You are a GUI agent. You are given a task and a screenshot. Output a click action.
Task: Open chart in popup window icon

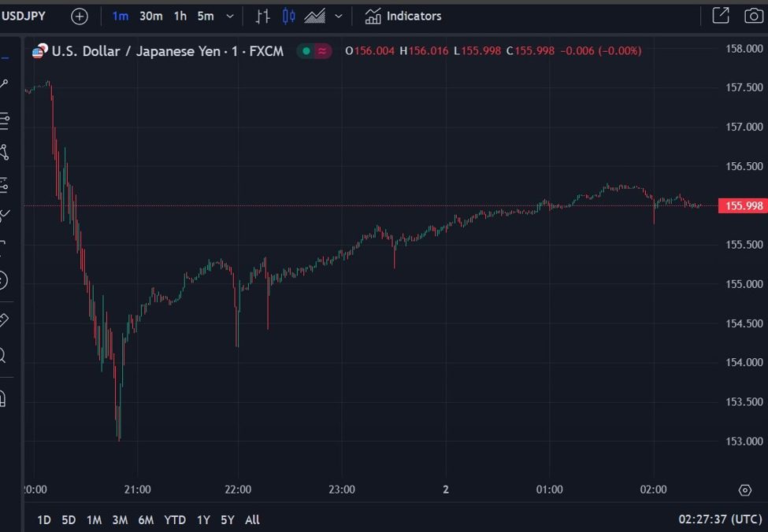(x=720, y=16)
